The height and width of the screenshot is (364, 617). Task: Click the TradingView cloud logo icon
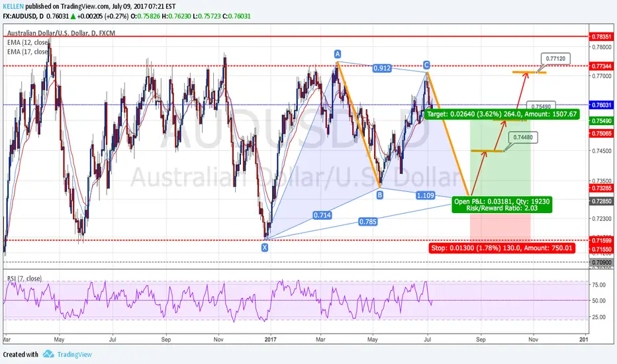tap(48, 354)
